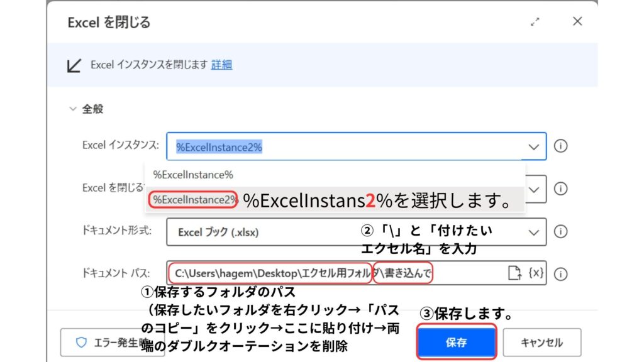Open the ドキュメント形式 dropdown
Image resolution: width=644 pixels, height=362 pixels.
(356, 232)
